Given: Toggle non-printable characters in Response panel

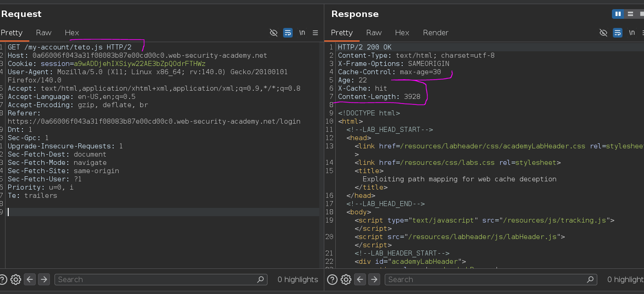Looking at the screenshot, I should (x=603, y=33).
